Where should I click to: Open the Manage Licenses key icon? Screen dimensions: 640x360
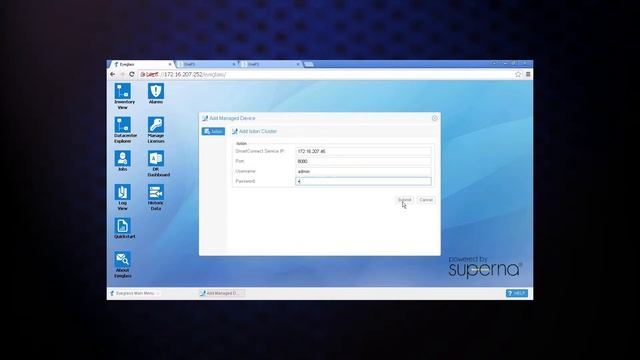click(x=156, y=124)
